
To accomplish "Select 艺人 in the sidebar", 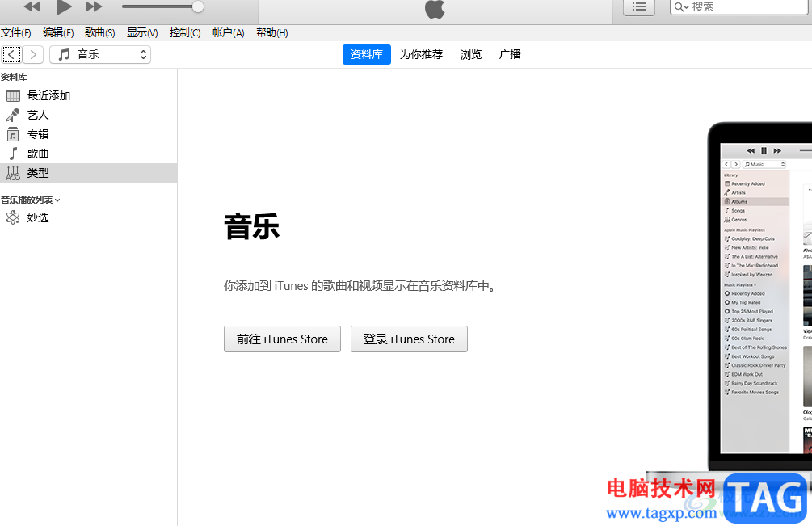I will pyautogui.click(x=89, y=115).
